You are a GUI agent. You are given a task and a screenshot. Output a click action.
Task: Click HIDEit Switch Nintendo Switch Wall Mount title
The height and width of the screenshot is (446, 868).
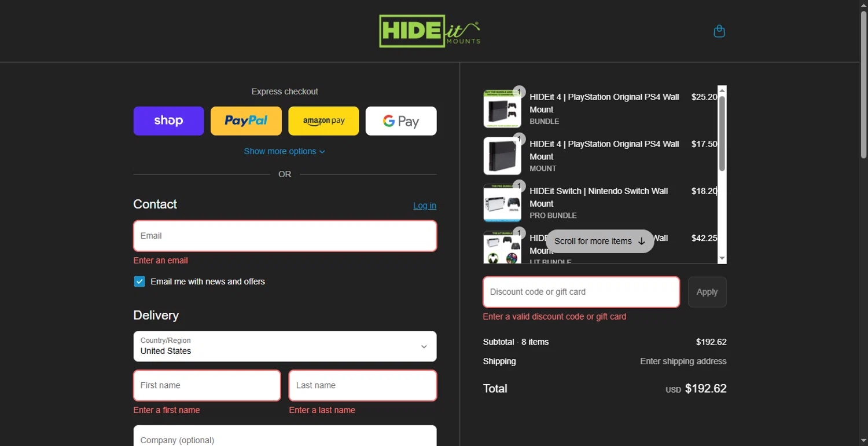(598, 197)
